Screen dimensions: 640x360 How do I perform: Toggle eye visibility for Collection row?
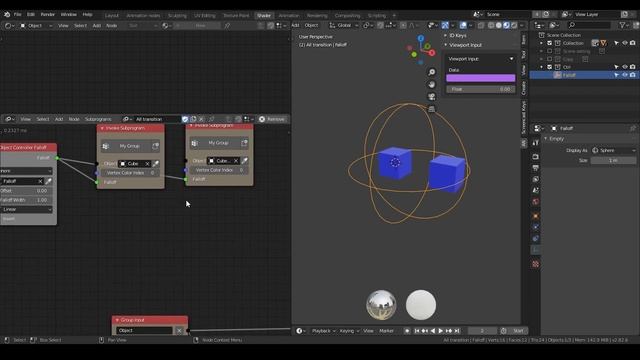click(624, 43)
